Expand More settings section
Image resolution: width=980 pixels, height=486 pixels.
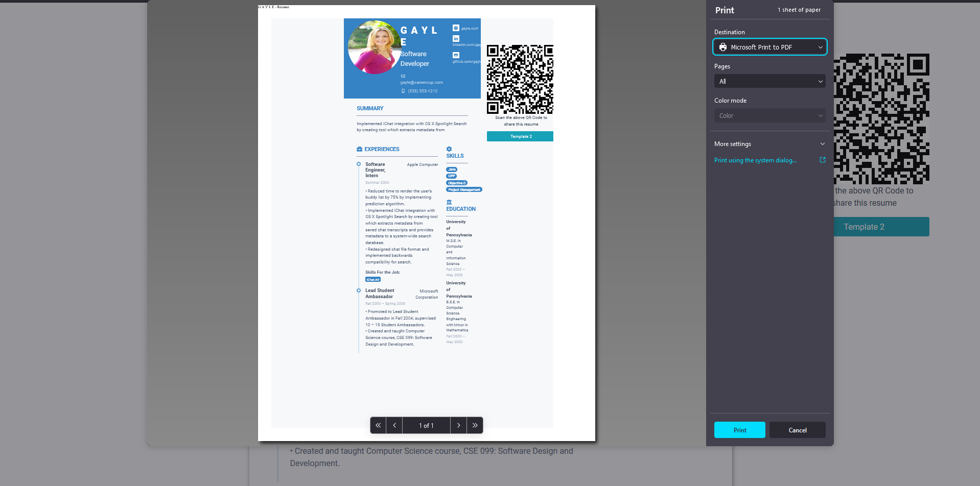point(770,144)
